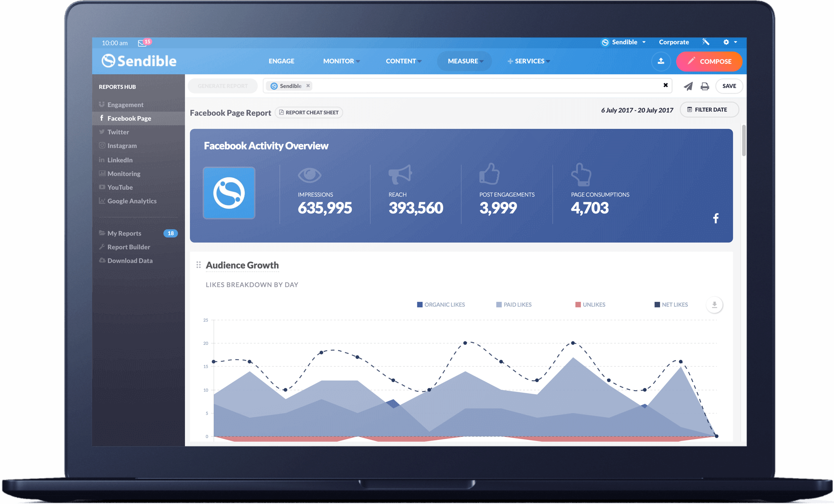Open the Report Cheat Sheet link

309,112
